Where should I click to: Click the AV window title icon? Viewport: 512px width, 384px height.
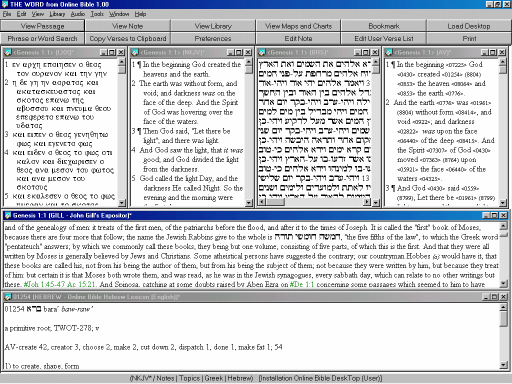389,52
